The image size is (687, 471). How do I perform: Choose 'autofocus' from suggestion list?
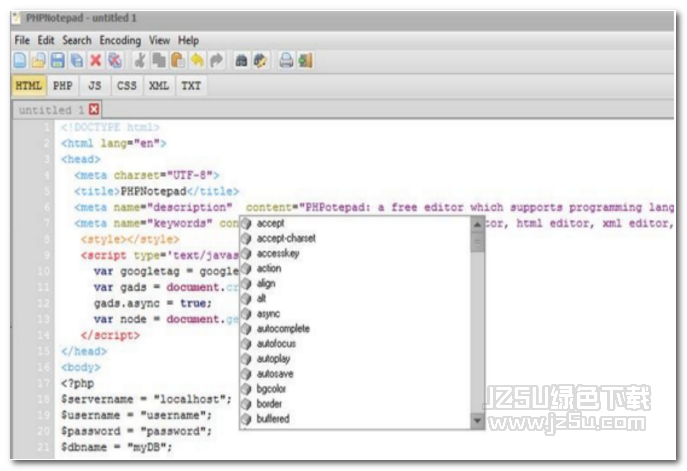(276, 344)
